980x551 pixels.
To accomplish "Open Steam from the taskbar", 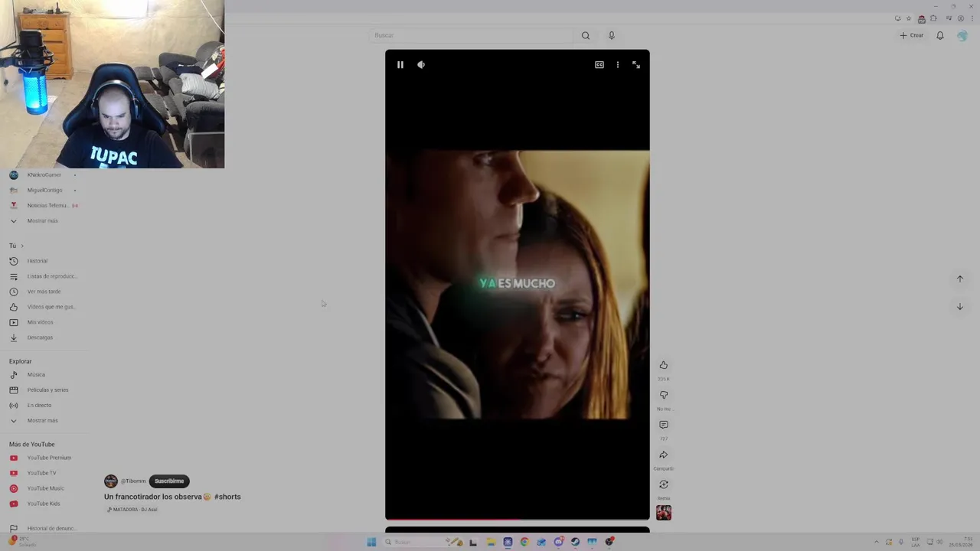I will pyautogui.click(x=575, y=542).
